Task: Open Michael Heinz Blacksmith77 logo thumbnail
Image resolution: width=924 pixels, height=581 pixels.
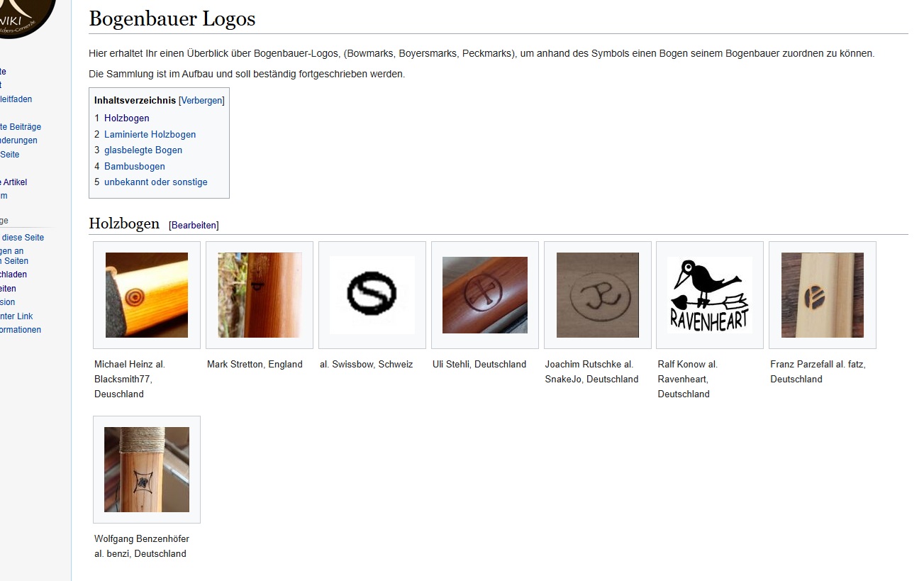Action: (147, 295)
